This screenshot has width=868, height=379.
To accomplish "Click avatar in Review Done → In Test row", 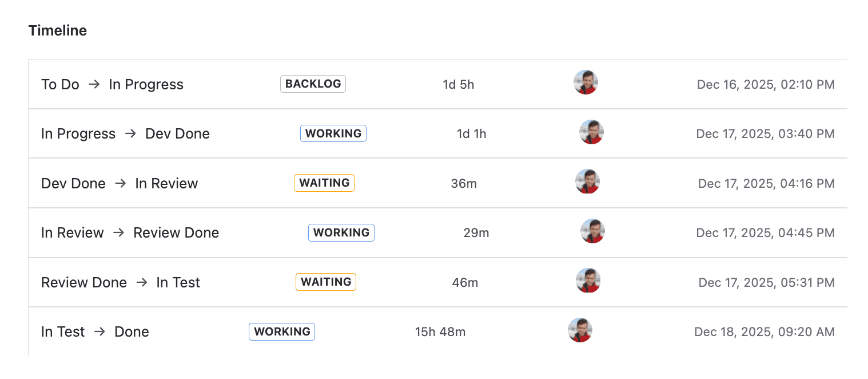I will pos(588,281).
